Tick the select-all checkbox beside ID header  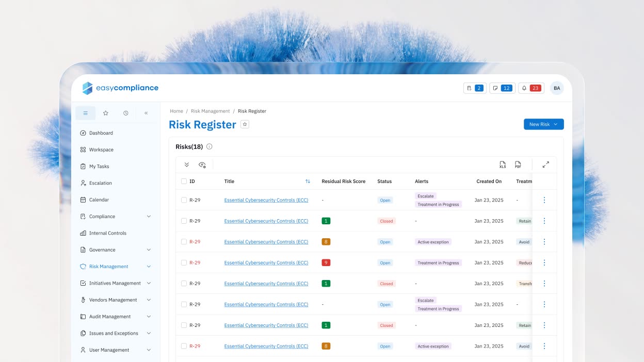[x=184, y=182]
